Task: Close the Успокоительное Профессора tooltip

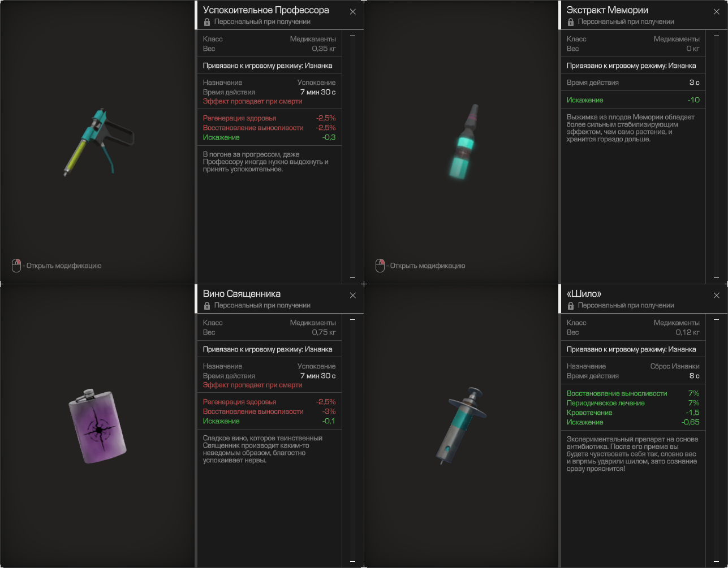Action: [x=353, y=12]
